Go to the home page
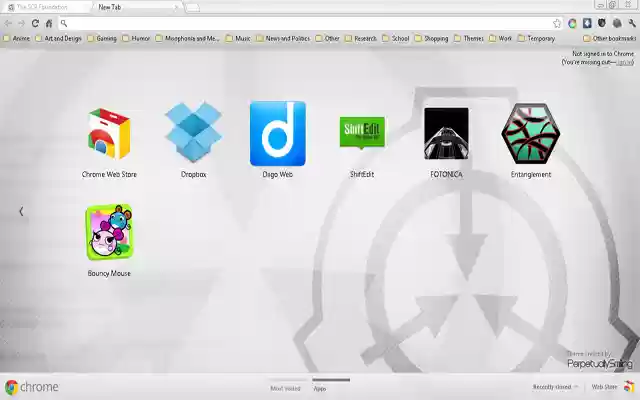This screenshot has width=640, height=400. (x=49, y=23)
